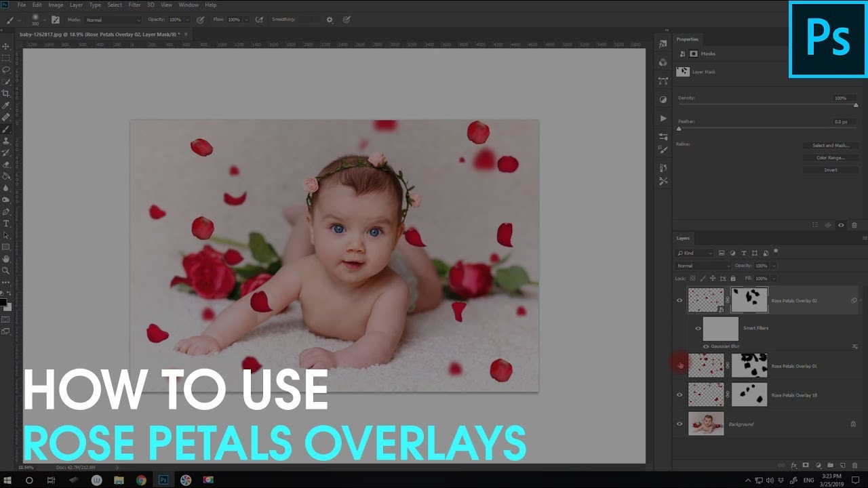The width and height of the screenshot is (868, 488).
Task: Select the Pen tool
Action: click(x=6, y=211)
